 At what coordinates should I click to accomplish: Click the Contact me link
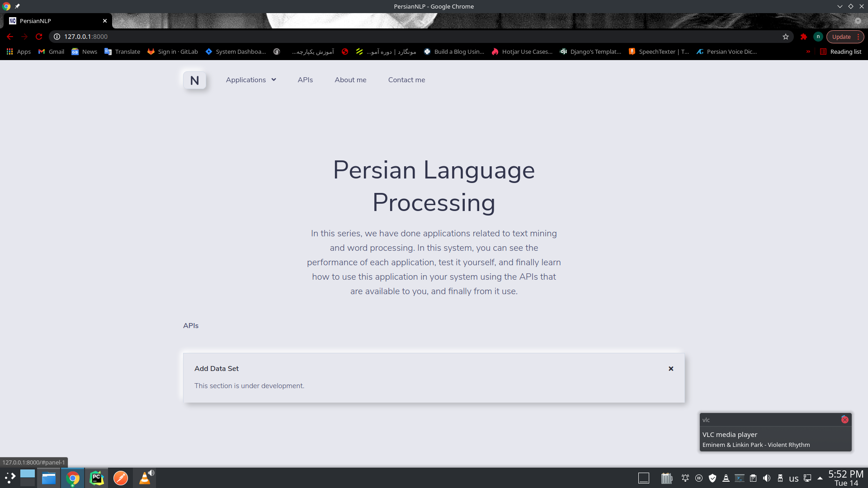tap(406, 80)
